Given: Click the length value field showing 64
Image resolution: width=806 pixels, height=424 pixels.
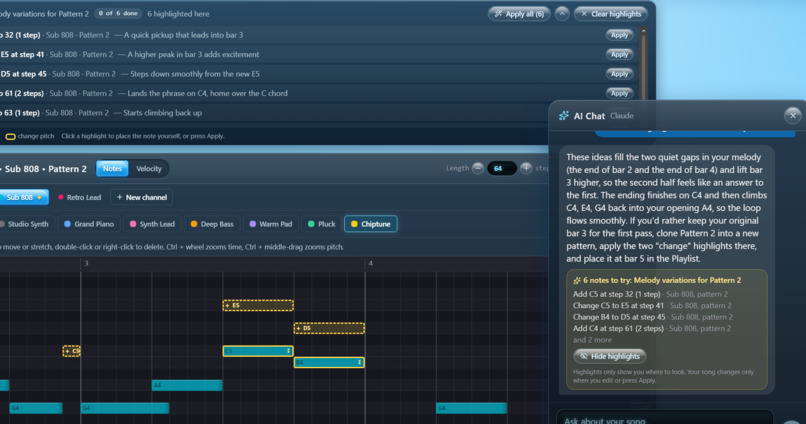Looking at the screenshot, I should (x=502, y=168).
